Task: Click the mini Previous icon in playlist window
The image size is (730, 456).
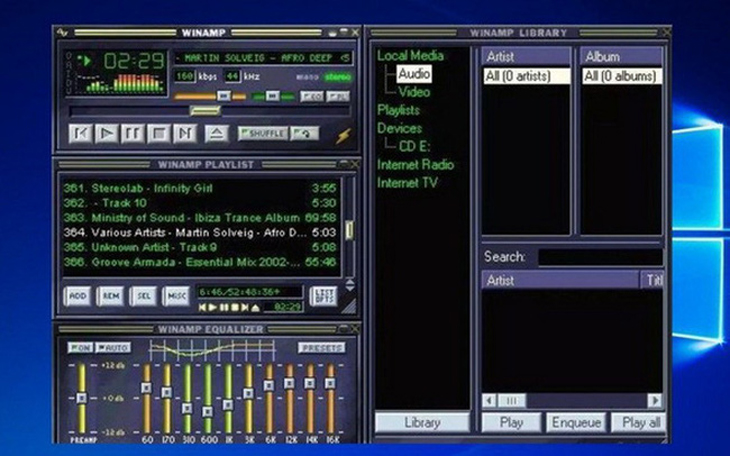Action: (203, 307)
